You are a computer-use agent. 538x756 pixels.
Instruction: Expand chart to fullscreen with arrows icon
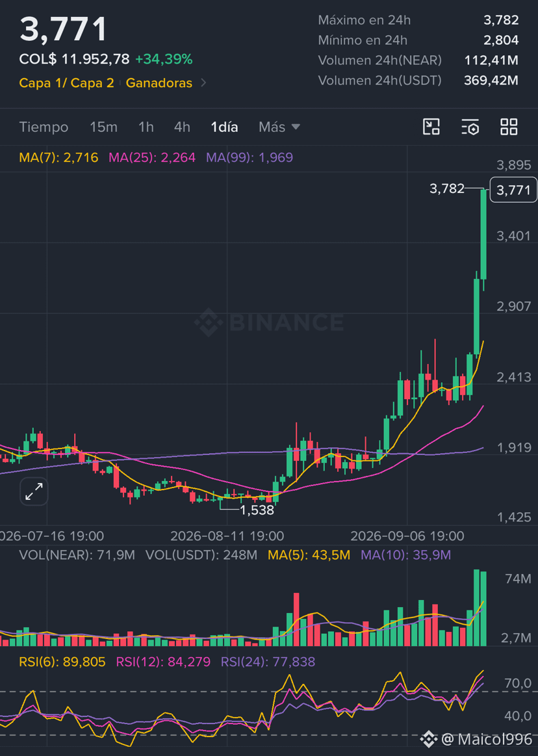[x=34, y=492]
